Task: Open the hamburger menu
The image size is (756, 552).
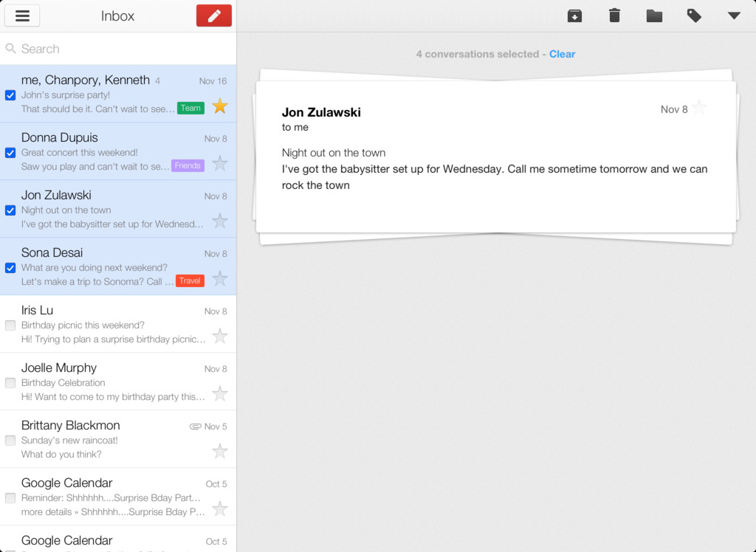Action: (22, 16)
